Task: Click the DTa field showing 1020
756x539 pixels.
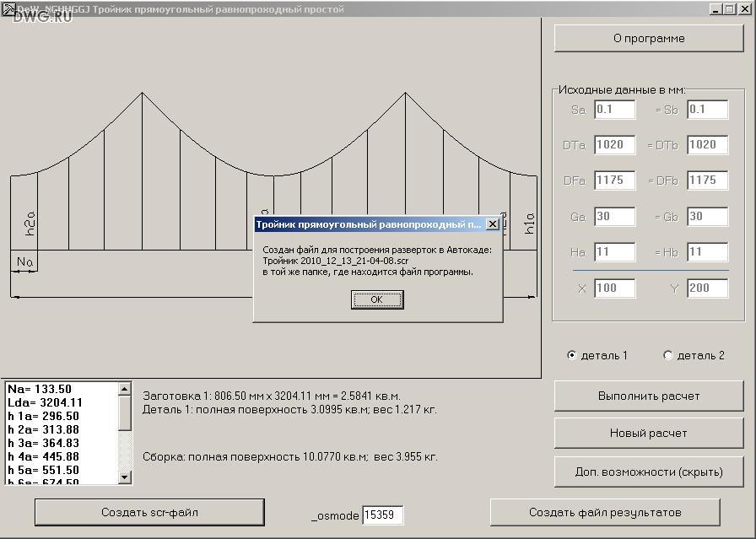Action: 615,145
